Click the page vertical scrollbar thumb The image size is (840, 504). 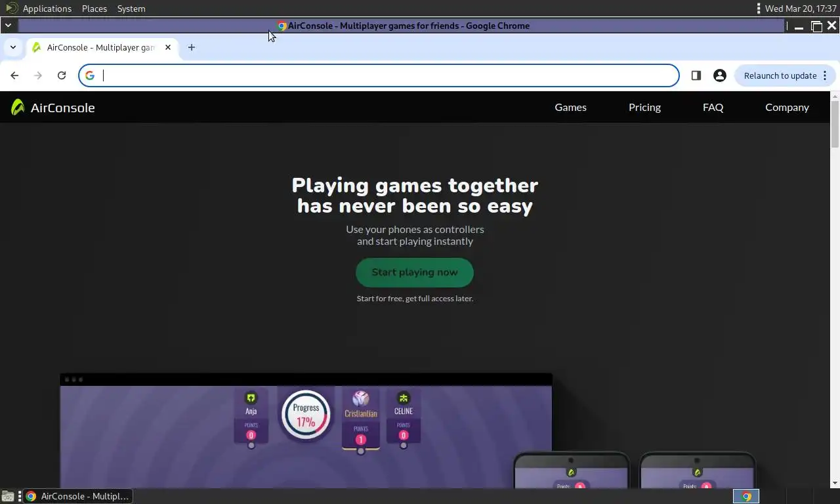[x=835, y=124]
